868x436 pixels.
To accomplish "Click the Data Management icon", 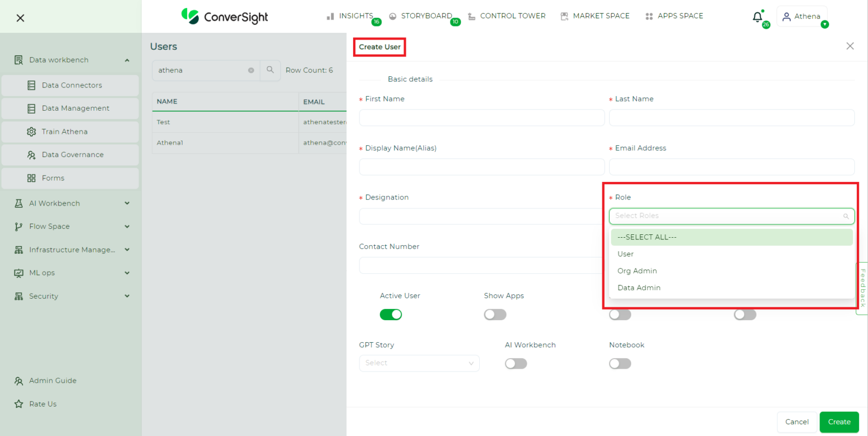I will click(x=32, y=108).
